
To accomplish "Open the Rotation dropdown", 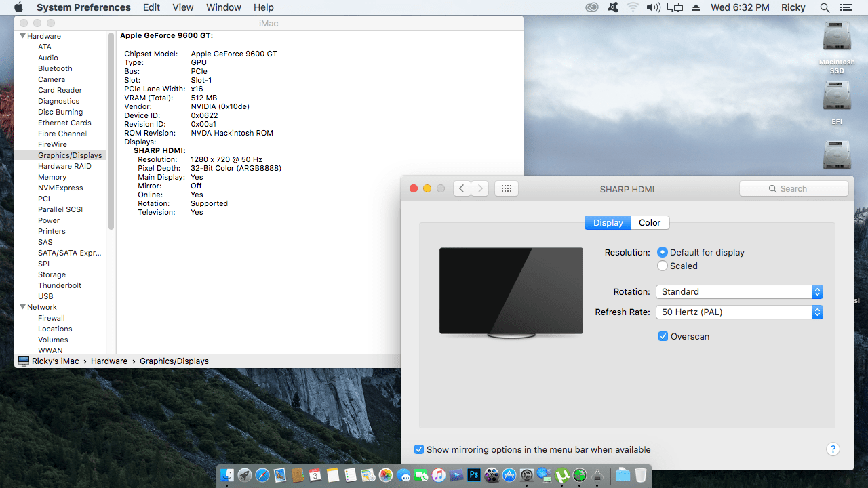I will point(739,291).
